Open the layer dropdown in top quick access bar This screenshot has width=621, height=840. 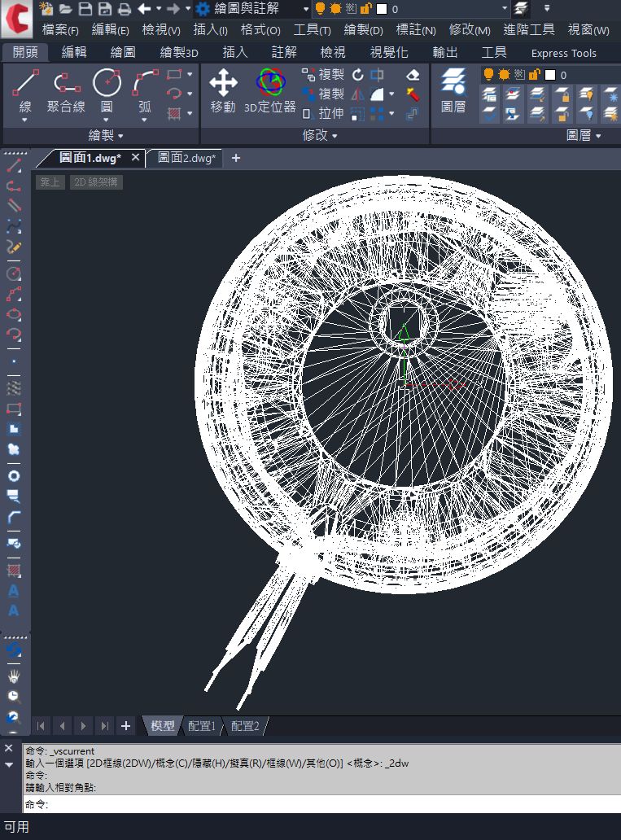pyautogui.click(x=504, y=9)
